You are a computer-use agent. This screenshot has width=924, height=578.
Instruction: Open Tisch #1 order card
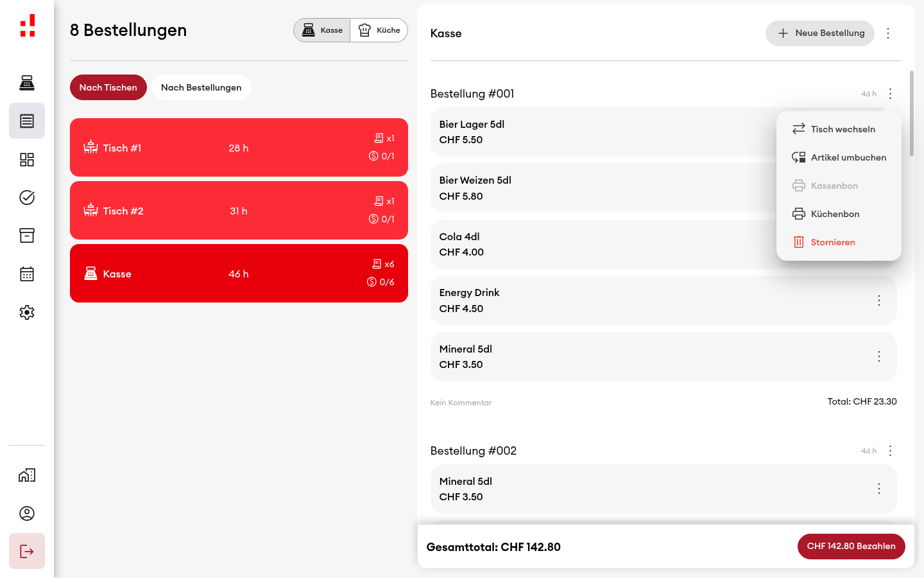pos(239,147)
